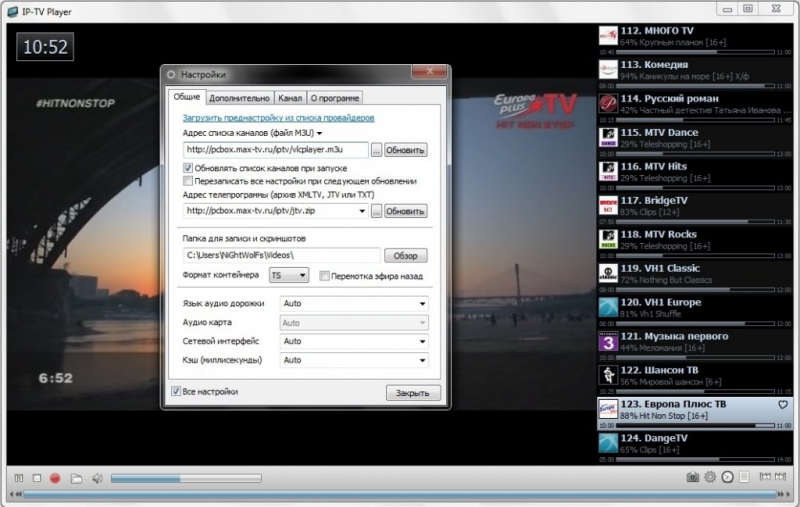Select channel 114 Русский роман logo

pos(608,104)
